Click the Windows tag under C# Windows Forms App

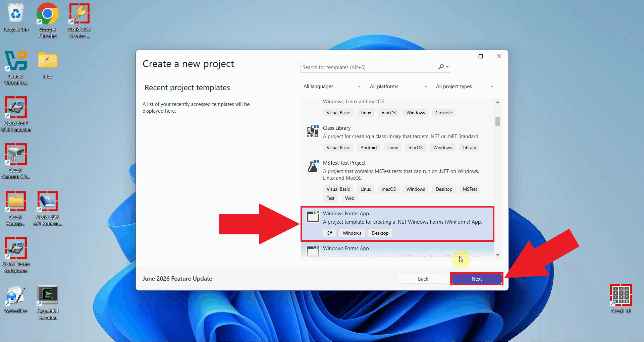coord(352,233)
